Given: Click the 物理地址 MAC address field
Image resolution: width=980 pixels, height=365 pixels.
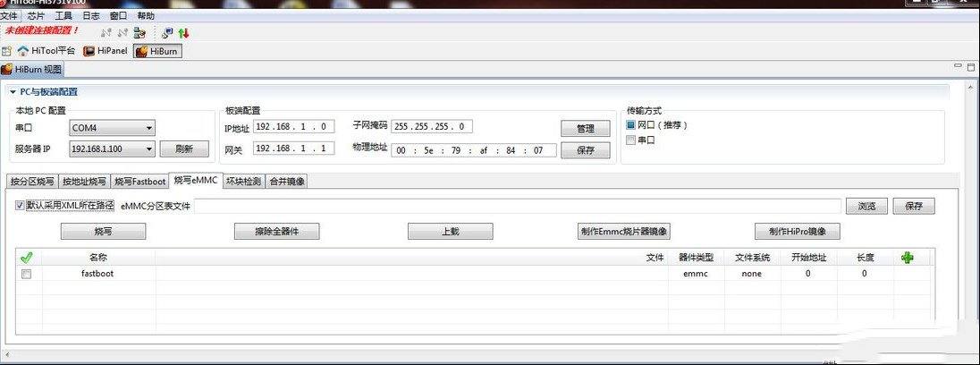Looking at the screenshot, I should pos(474,150).
